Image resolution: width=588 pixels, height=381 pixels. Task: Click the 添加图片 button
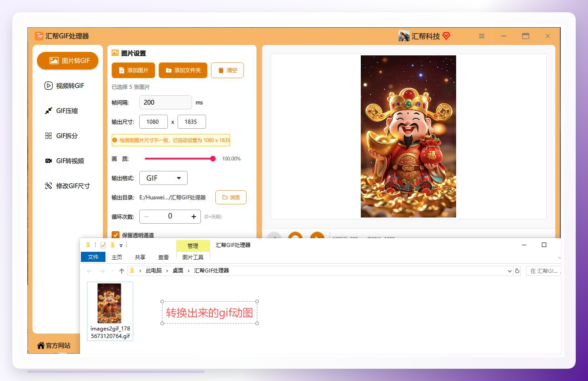[133, 70]
